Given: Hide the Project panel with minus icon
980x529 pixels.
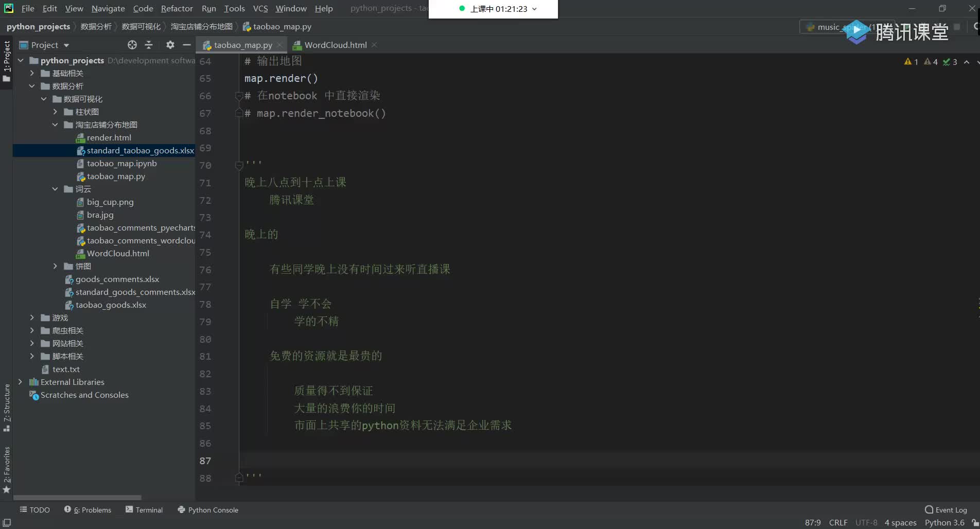Looking at the screenshot, I should pyautogui.click(x=187, y=45).
